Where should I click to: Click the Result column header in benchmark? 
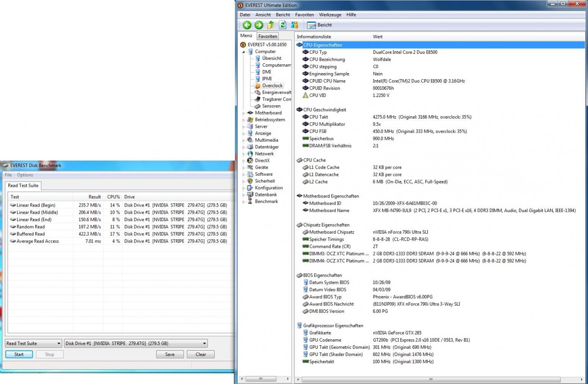tap(88, 197)
